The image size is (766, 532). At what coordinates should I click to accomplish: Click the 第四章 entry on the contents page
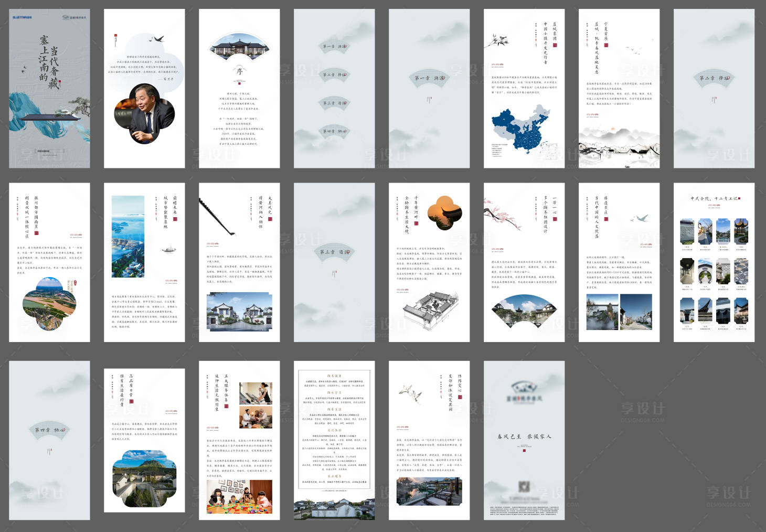click(x=334, y=131)
